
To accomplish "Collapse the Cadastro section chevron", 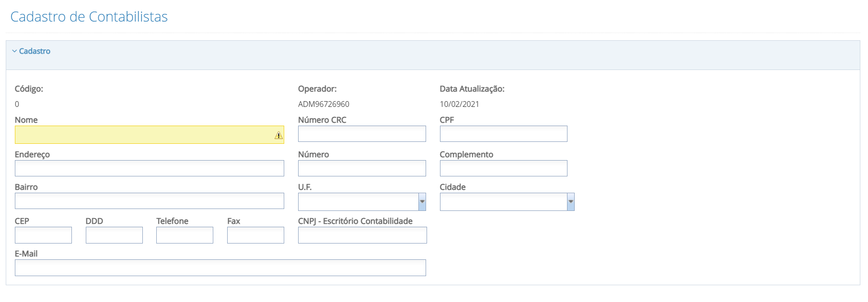I will click(x=14, y=51).
